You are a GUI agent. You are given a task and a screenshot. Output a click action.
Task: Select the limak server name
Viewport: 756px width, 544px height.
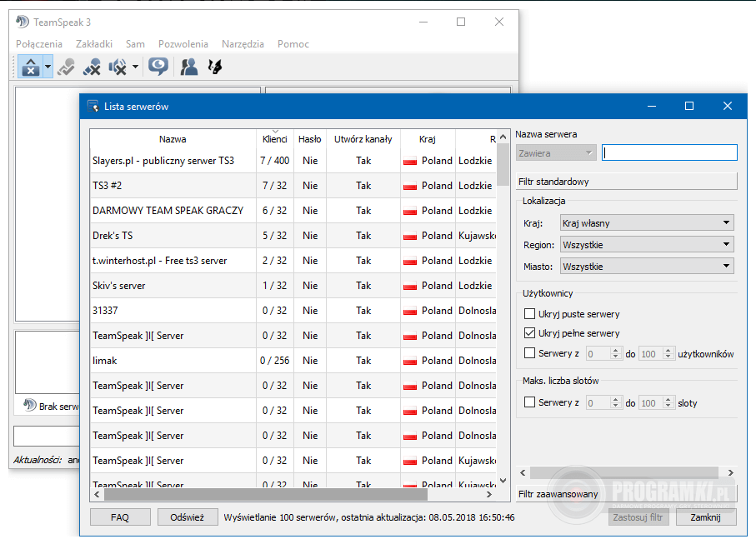105,362
